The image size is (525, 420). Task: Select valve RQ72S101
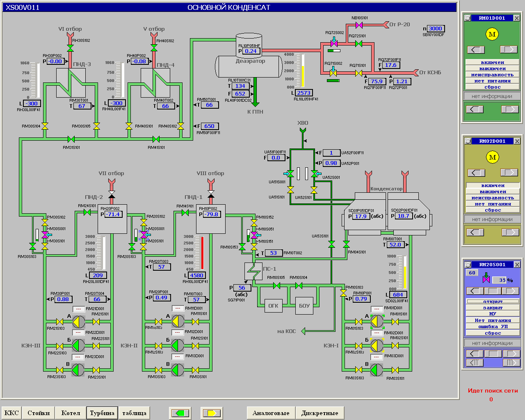click(x=358, y=43)
